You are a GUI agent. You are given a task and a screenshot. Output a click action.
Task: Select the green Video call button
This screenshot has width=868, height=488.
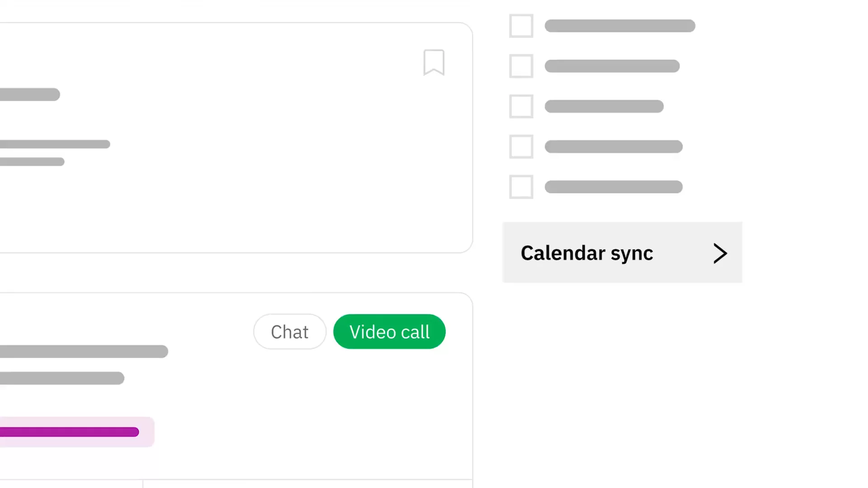389,332
